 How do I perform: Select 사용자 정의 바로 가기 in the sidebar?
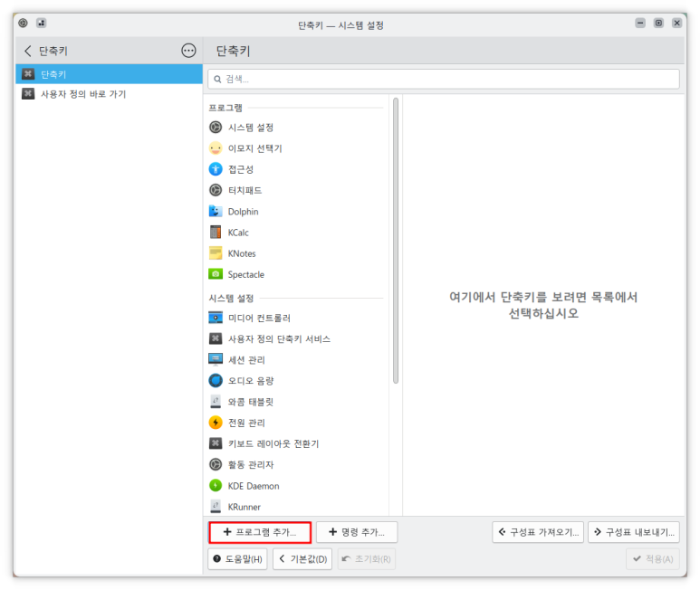[x=109, y=93]
